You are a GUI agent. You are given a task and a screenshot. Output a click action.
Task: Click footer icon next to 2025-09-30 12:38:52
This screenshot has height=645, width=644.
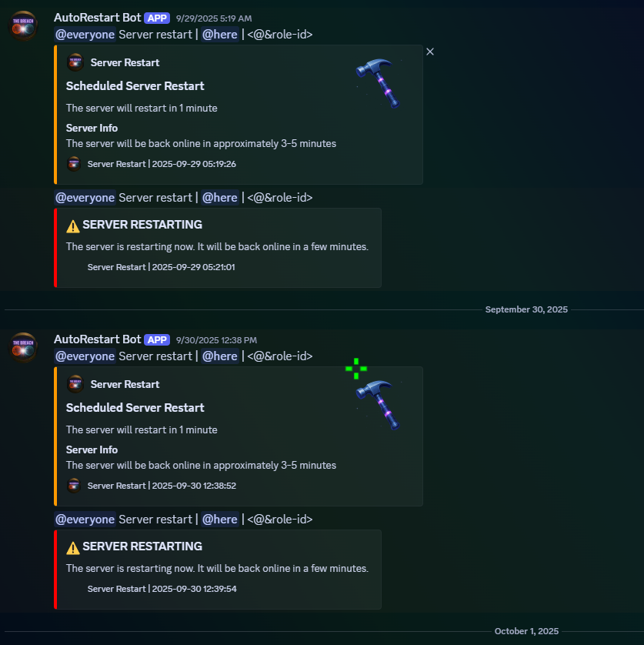[74, 486]
